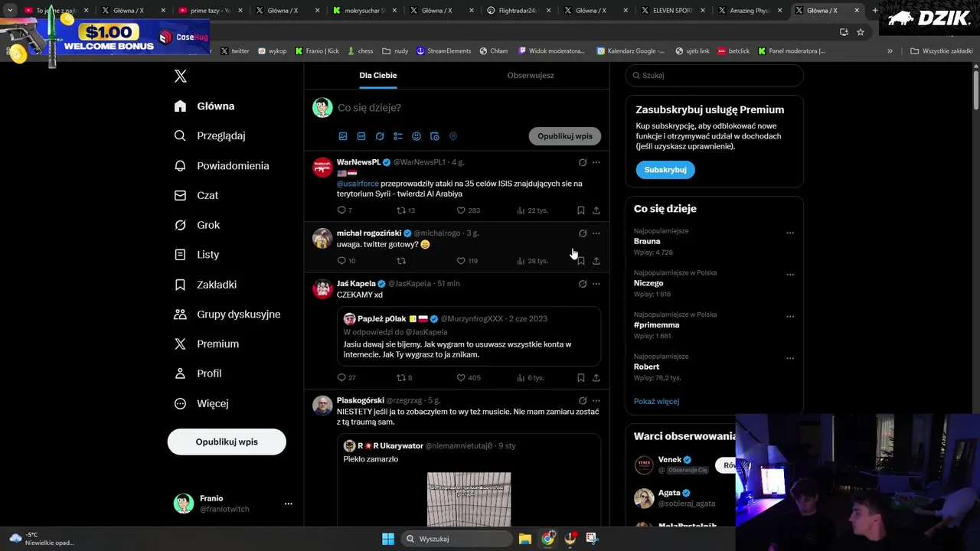Switch to Obserwujesz tab
Screen dimensions: 980x551
(x=531, y=75)
